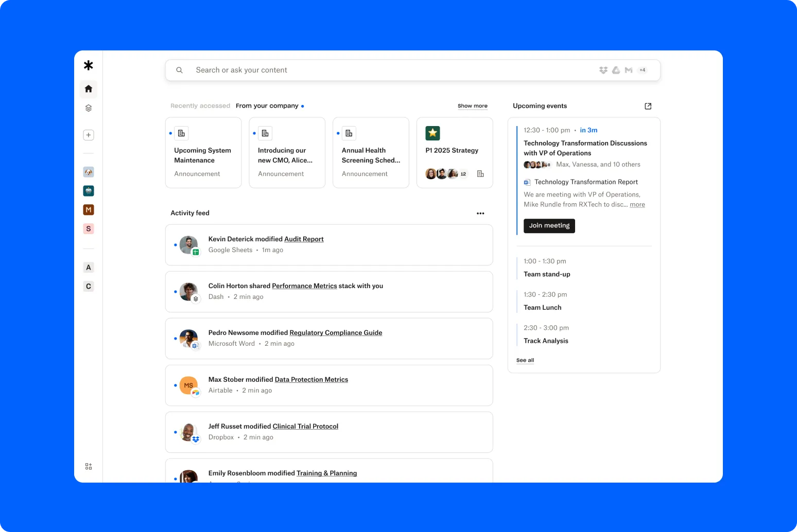The width and height of the screenshot is (797, 532).
Task: Click Pedro Newsome's avatar
Action: [x=189, y=339]
